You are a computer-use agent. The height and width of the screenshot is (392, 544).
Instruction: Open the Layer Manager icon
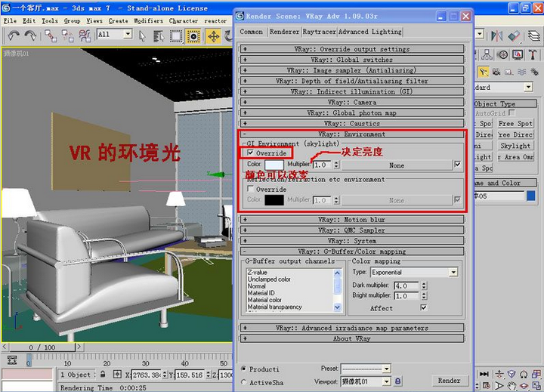pyautogui.click(x=534, y=35)
